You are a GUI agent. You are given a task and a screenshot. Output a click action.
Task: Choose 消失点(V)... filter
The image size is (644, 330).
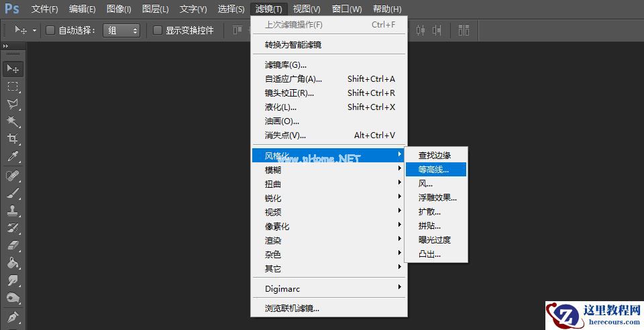pyautogui.click(x=329, y=135)
